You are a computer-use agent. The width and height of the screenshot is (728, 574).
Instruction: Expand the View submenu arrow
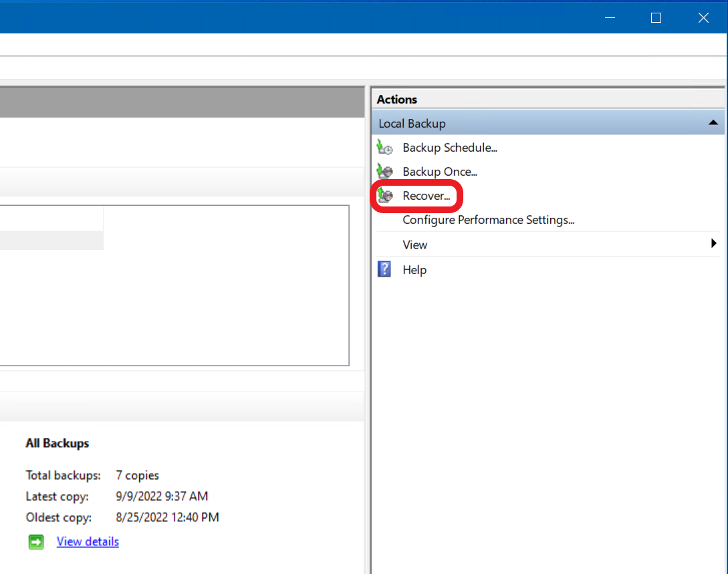tap(713, 244)
